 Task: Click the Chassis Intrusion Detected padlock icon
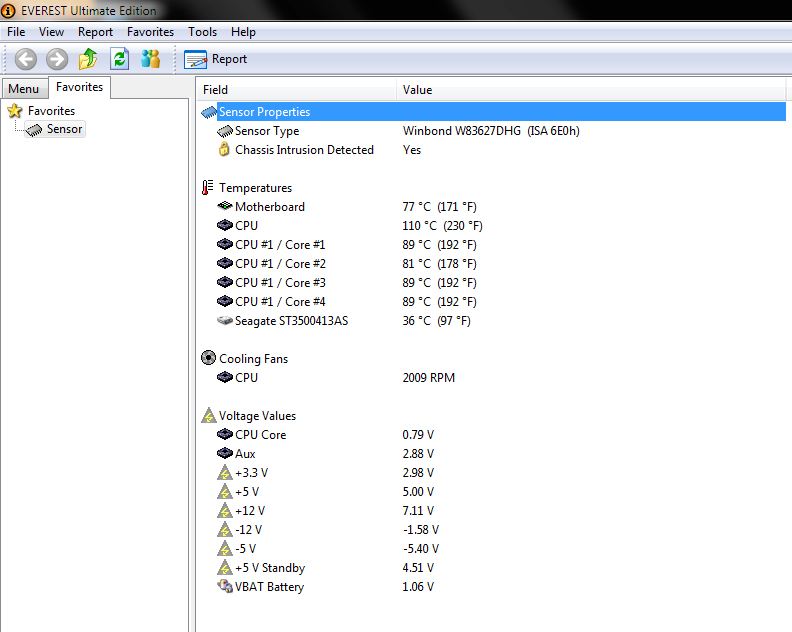225,150
